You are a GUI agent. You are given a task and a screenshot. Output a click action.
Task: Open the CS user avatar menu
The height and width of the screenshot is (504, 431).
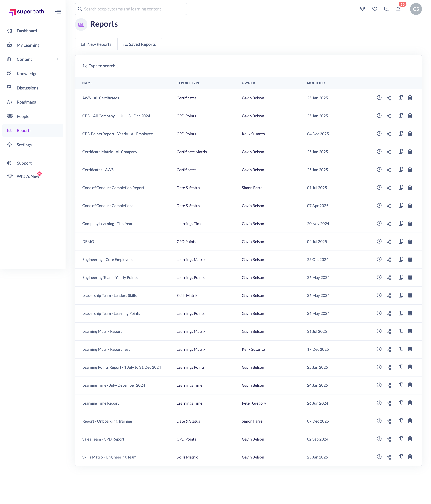pyautogui.click(x=416, y=9)
